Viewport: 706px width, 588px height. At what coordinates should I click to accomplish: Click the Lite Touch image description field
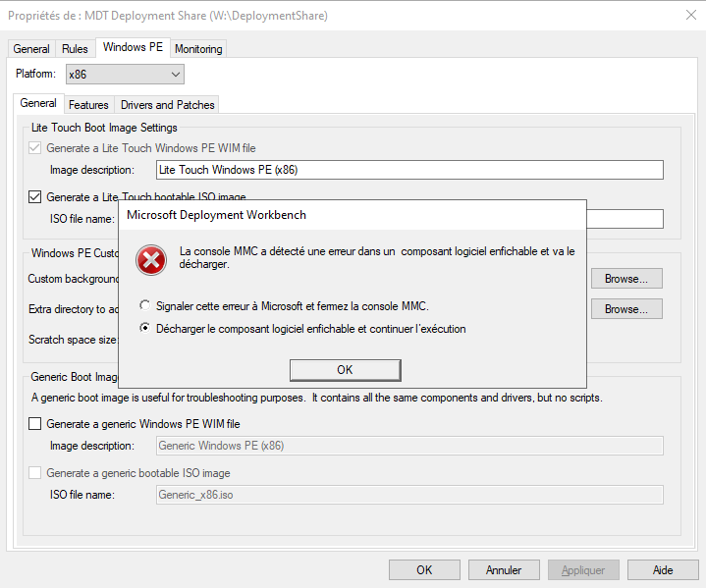pos(409,170)
